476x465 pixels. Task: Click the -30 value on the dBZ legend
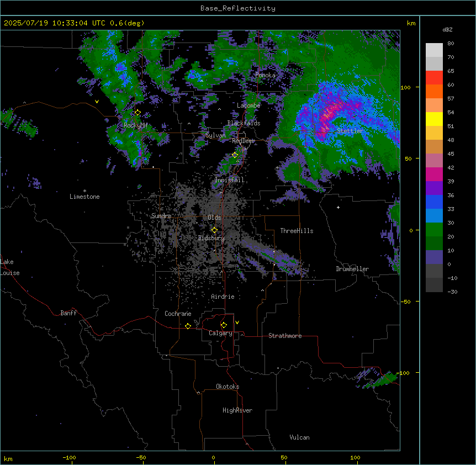tap(452, 292)
